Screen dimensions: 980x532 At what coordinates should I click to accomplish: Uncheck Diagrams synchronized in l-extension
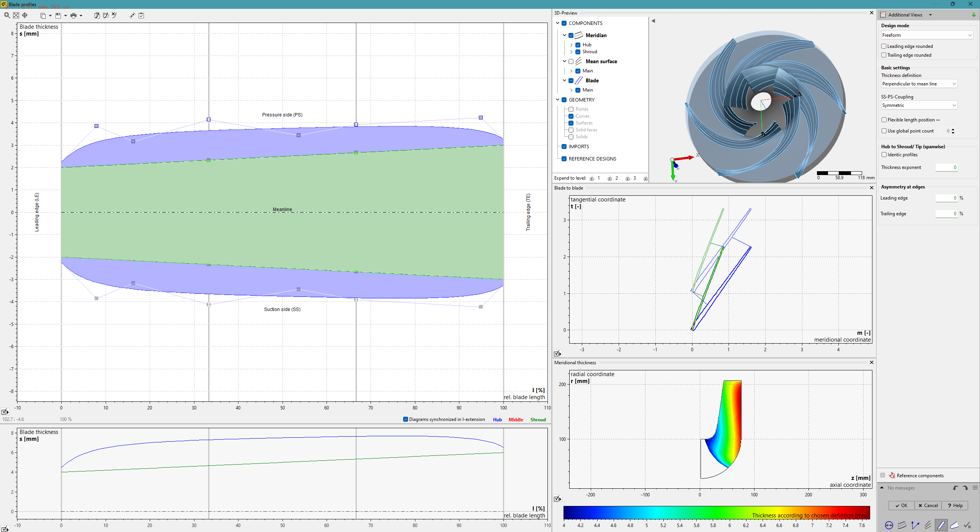pos(405,419)
